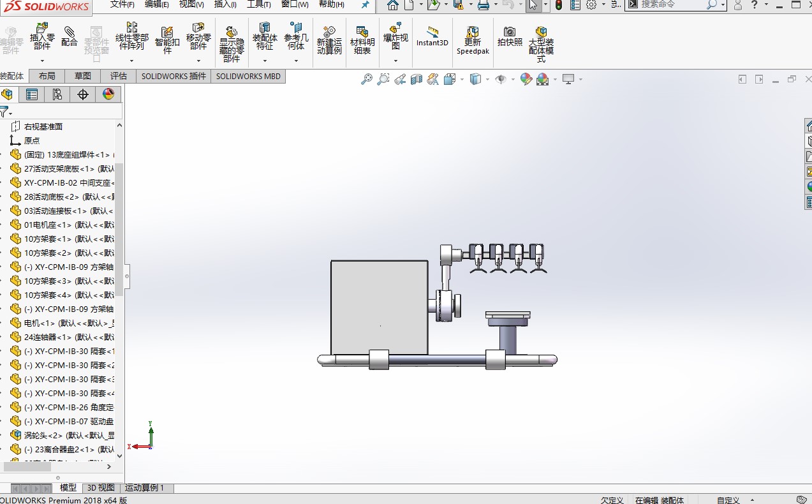The image size is (812, 504).
Task: Switch to the 评估 ribbon tab
Action: (x=119, y=76)
